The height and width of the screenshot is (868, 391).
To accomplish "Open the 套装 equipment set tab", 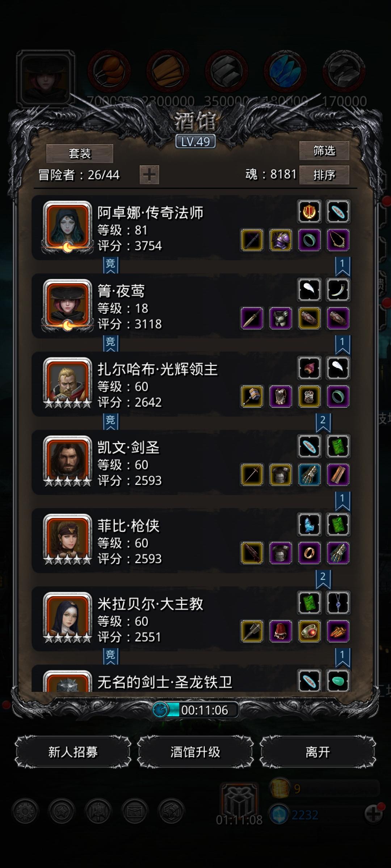I will click(x=80, y=154).
